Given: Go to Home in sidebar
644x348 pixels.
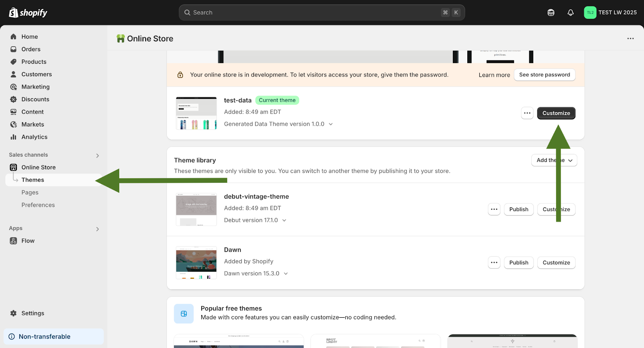Looking at the screenshot, I should [x=30, y=37].
